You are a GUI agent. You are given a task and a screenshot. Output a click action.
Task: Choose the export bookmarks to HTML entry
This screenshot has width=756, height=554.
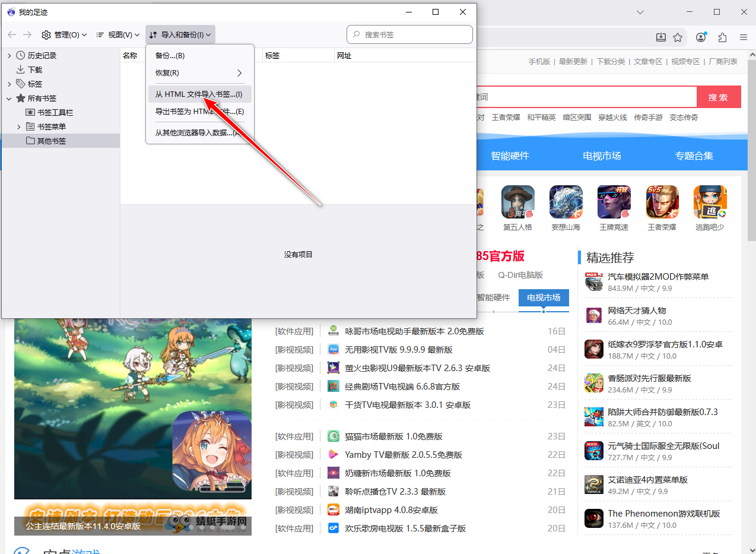pyautogui.click(x=200, y=112)
